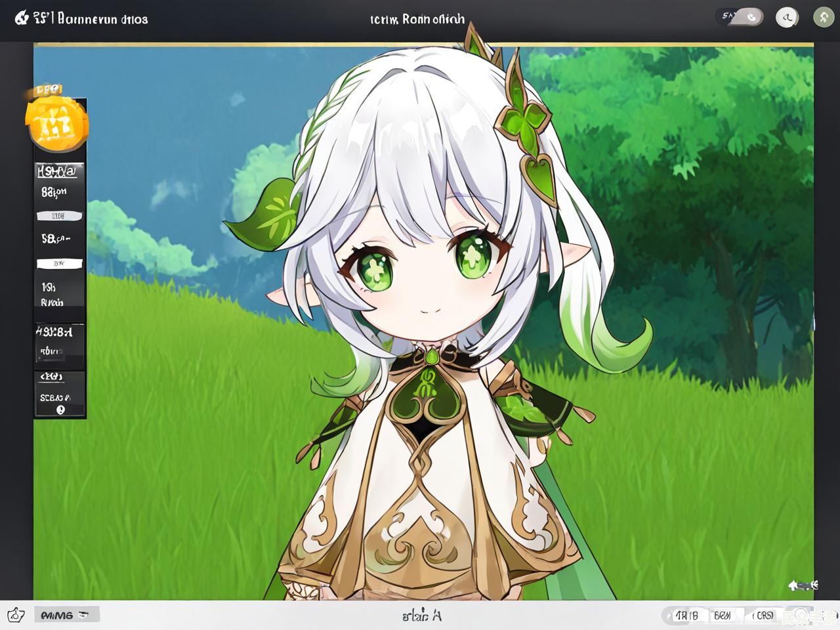Viewport: 840px width, 630px height.
Task: Expand the bottom left panel section with angle brackets
Action: coord(52,377)
